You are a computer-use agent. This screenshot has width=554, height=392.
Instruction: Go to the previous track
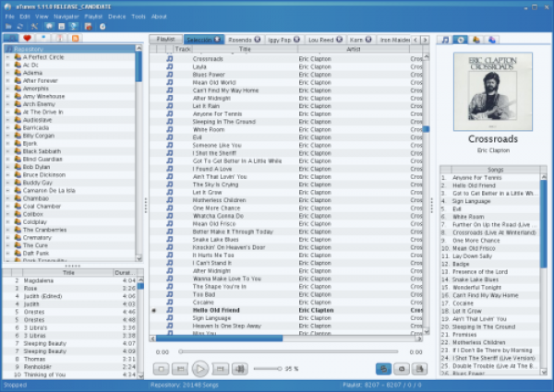181,368
